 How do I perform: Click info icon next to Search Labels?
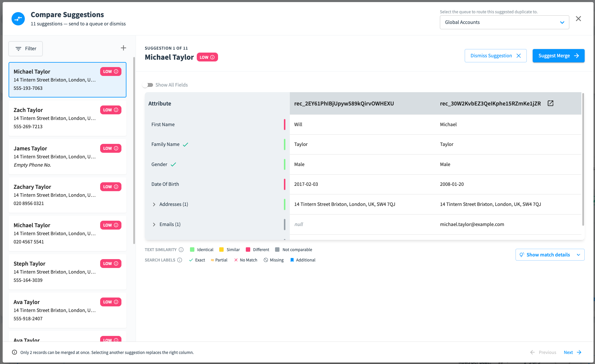pos(180,260)
